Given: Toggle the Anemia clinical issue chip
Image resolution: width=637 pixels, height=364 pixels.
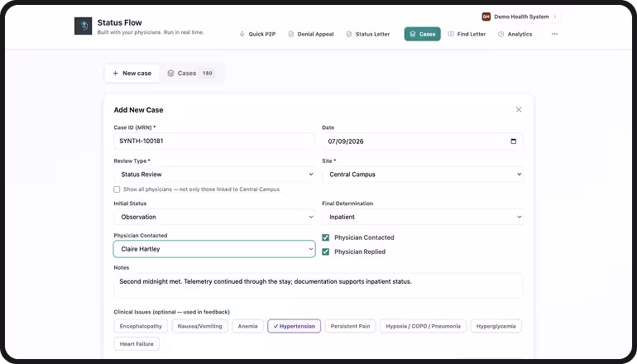Looking at the screenshot, I should point(248,326).
